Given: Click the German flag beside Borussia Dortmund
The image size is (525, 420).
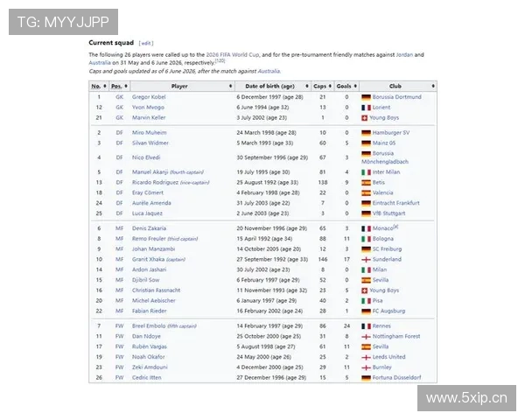Looking at the screenshot, I should click(x=366, y=97).
